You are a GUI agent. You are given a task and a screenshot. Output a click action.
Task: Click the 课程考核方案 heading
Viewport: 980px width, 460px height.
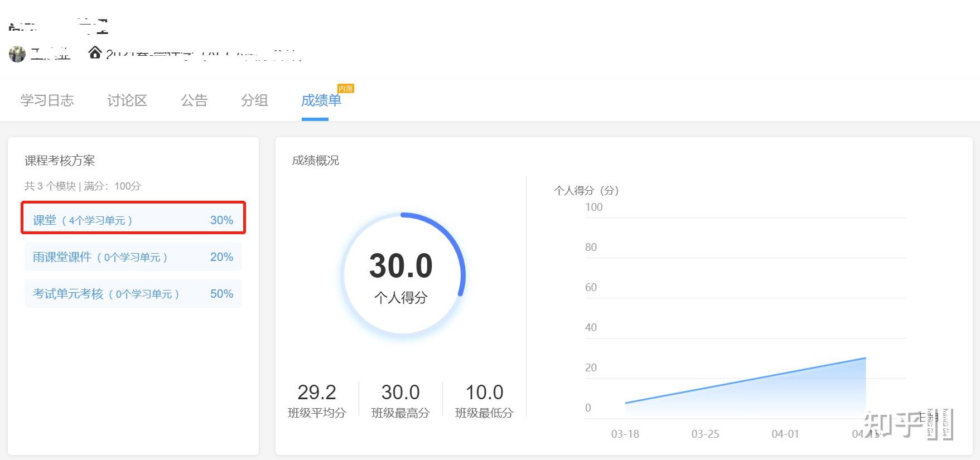click(60, 161)
